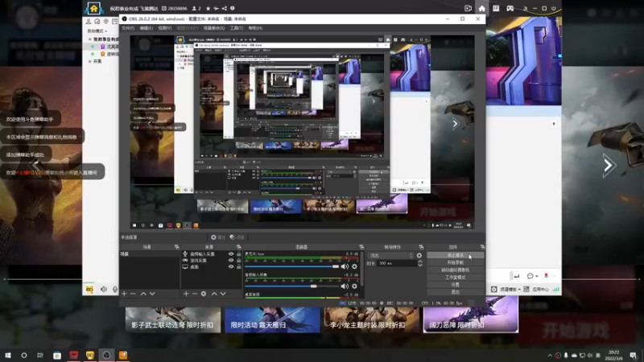Pop out the Controls dock panel
This screenshot has width=644, height=362.
[x=482, y=247]
